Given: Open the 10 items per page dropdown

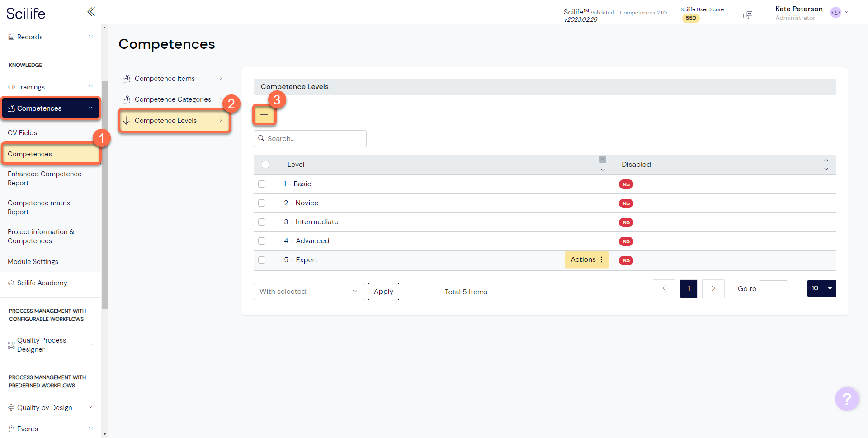Looking at the screenshot, I should 821,288.
